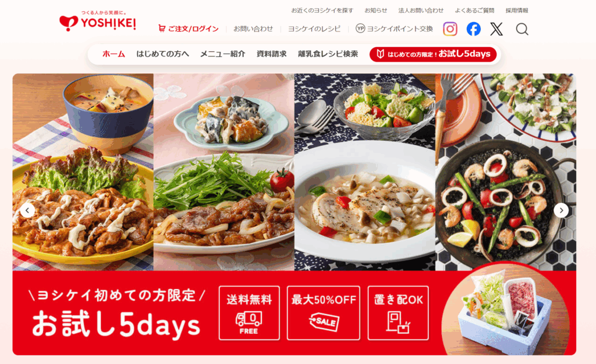Select the ホーム navigation item
This screenshot has height=364, width=596.
point(113,54)
